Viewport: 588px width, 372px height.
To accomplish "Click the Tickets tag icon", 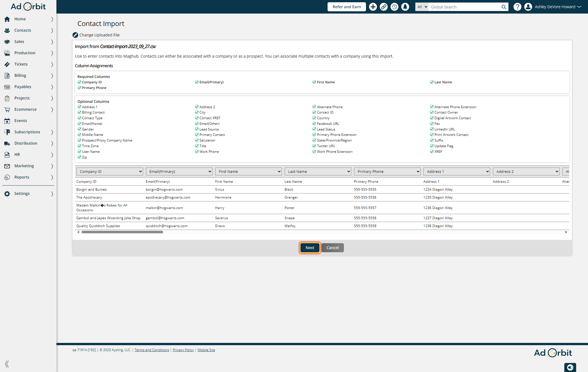I will (x=7, y=64).
